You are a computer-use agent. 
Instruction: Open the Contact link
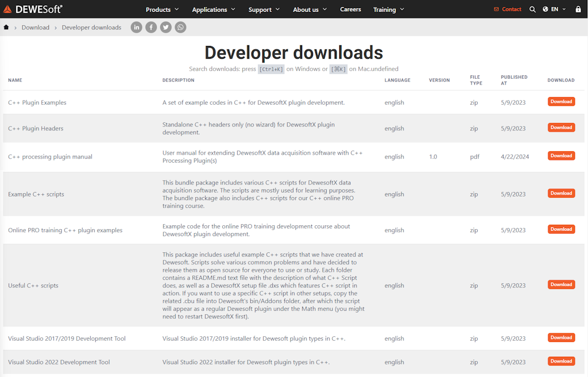(508, 9)
